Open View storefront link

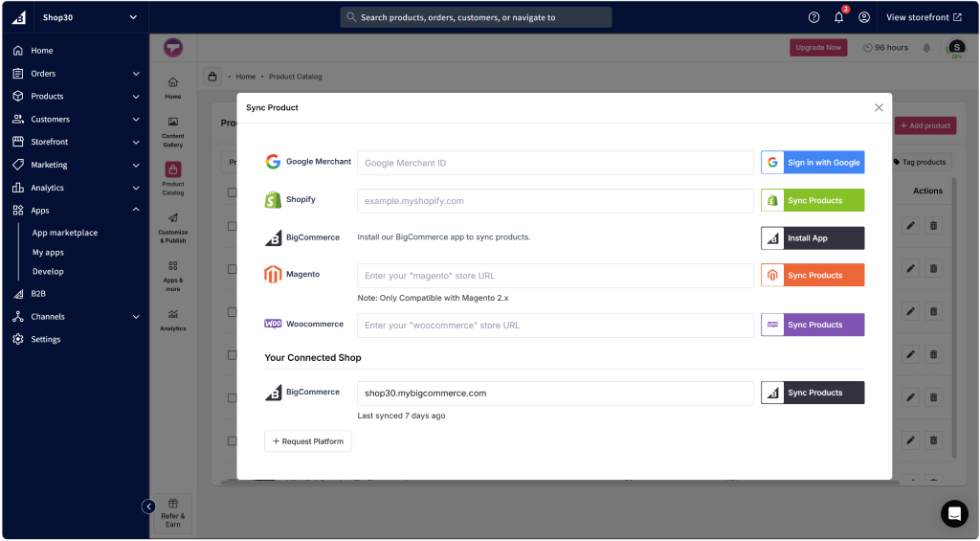(x=924, y=17)
